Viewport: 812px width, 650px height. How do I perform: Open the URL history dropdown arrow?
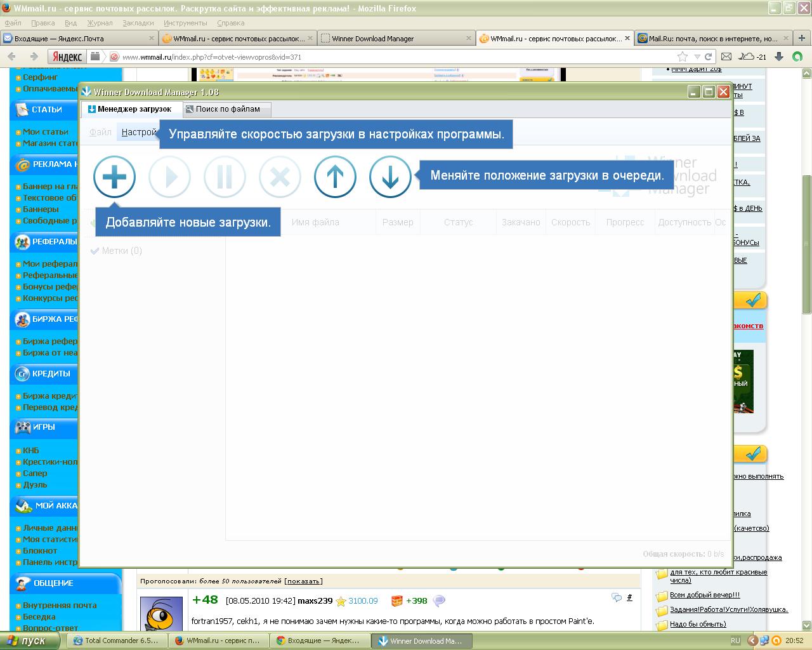[x=697, y=56]
